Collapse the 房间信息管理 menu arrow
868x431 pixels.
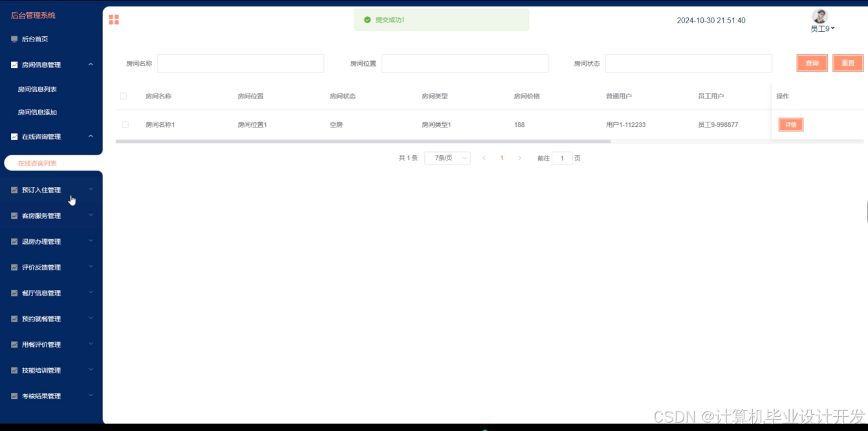91,64
